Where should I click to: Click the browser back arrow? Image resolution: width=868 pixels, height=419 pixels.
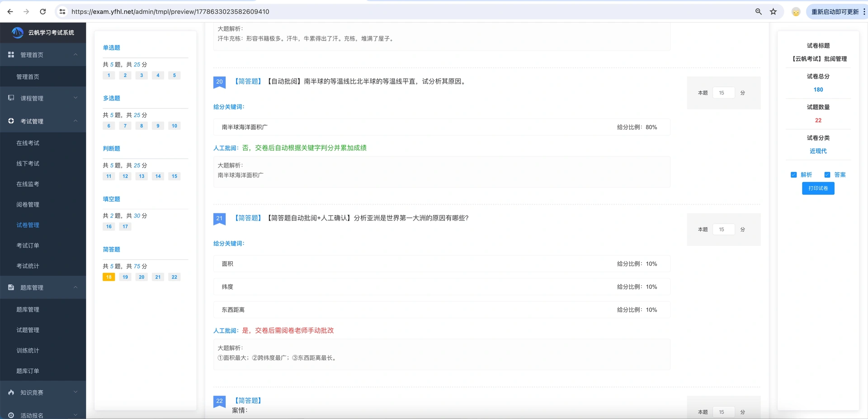click(10, 12)
